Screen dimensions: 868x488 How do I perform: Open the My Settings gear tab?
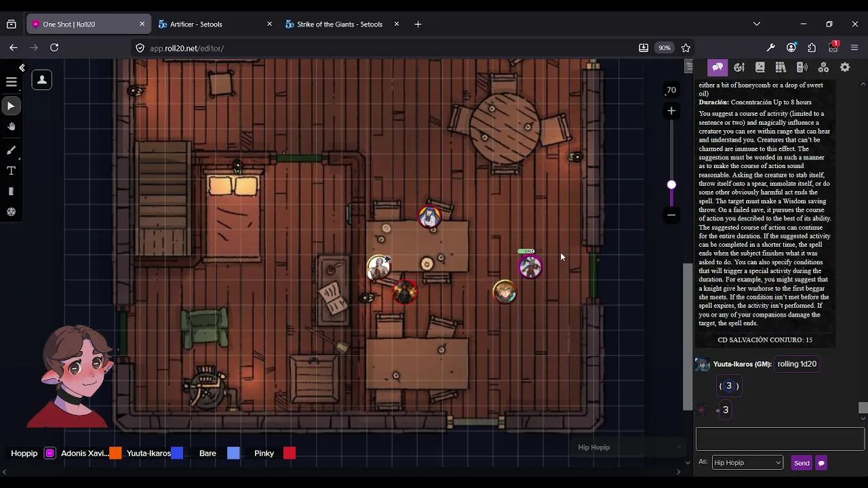pos(845,67)
